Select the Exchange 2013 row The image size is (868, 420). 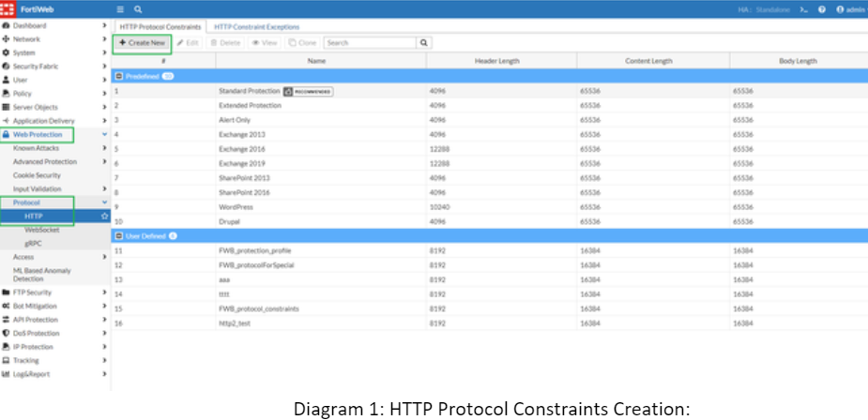tap(489, 134)
